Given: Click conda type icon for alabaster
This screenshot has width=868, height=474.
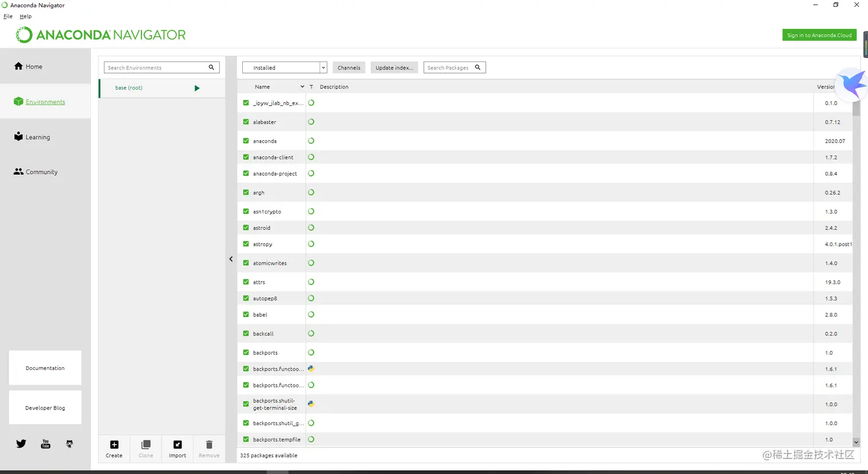Looking at the screenshot, I should [311, 122].
